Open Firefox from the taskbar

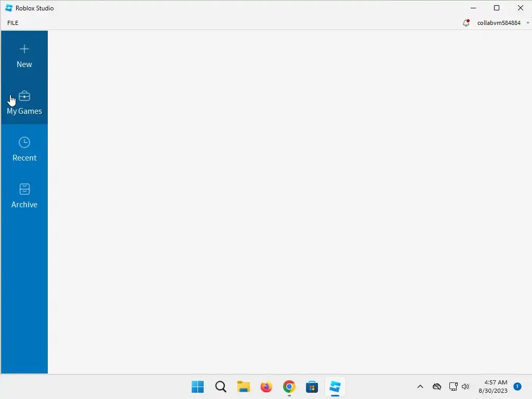267,387
